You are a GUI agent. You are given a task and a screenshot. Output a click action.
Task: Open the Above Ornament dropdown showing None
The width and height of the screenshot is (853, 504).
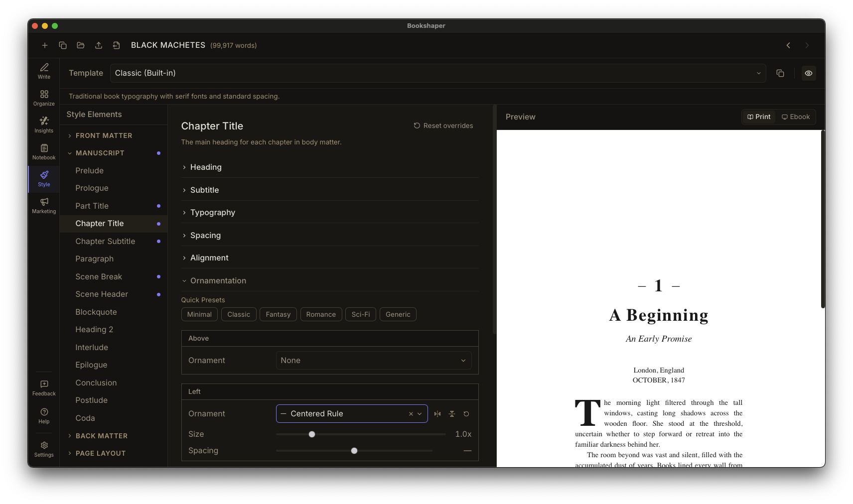(x=373, y=360)
